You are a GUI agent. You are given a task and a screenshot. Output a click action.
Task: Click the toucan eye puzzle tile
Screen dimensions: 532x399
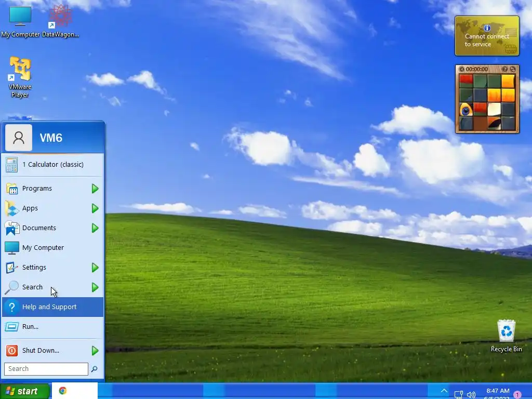pos(466,110)
